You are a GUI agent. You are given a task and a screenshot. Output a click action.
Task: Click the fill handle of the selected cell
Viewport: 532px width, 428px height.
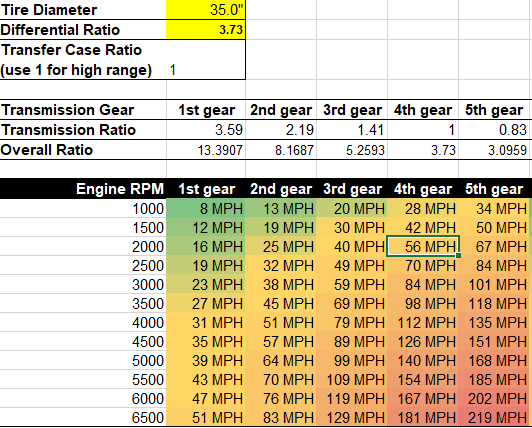458,255
